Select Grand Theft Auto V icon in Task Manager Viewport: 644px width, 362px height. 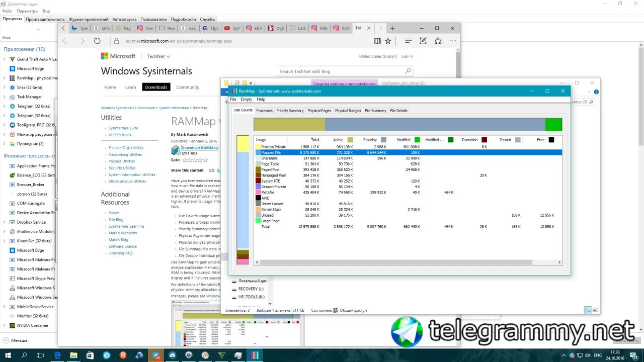12,59
